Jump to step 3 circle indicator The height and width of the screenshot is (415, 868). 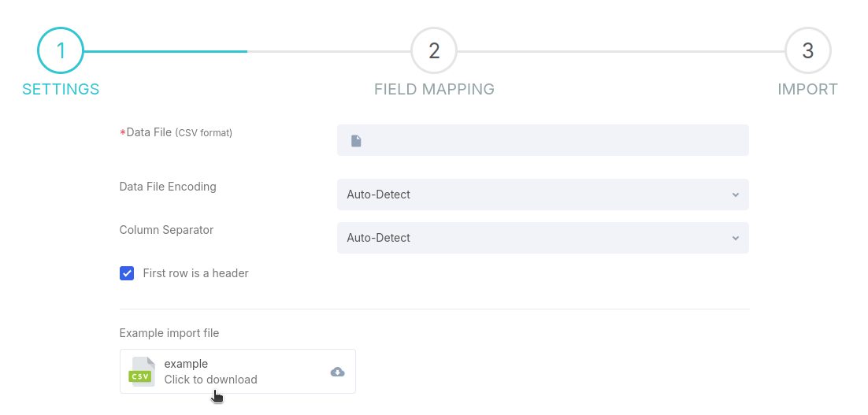[x=807, y=51]
